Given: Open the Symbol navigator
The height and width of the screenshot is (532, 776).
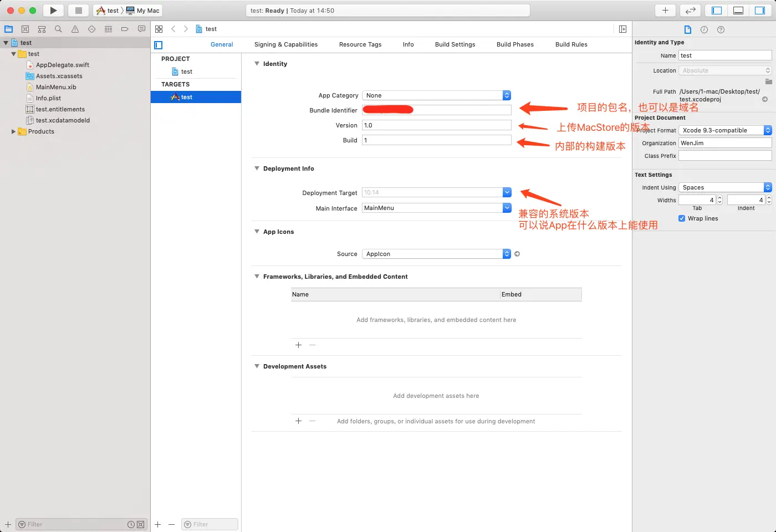Looking at the screenshot, I should point(42,29).
